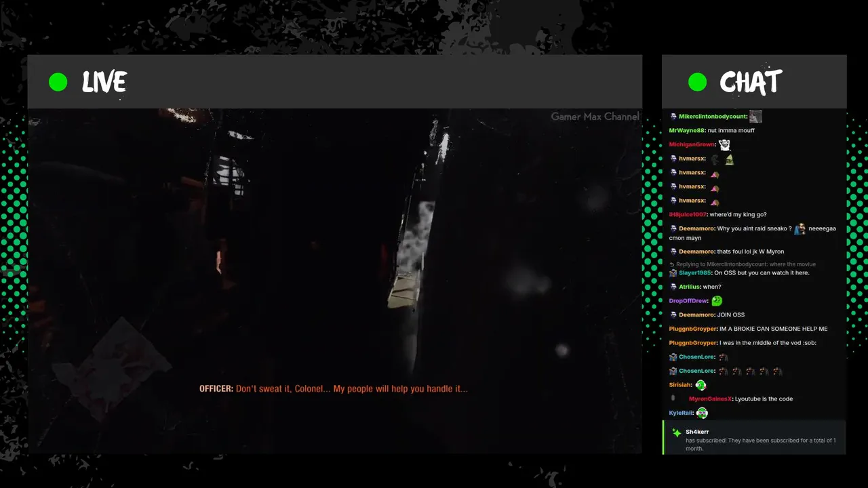Viewport: 868px width, 488px height.
Task: Click the green blob emote from DropOffDrew
Action: pos(717,301)
